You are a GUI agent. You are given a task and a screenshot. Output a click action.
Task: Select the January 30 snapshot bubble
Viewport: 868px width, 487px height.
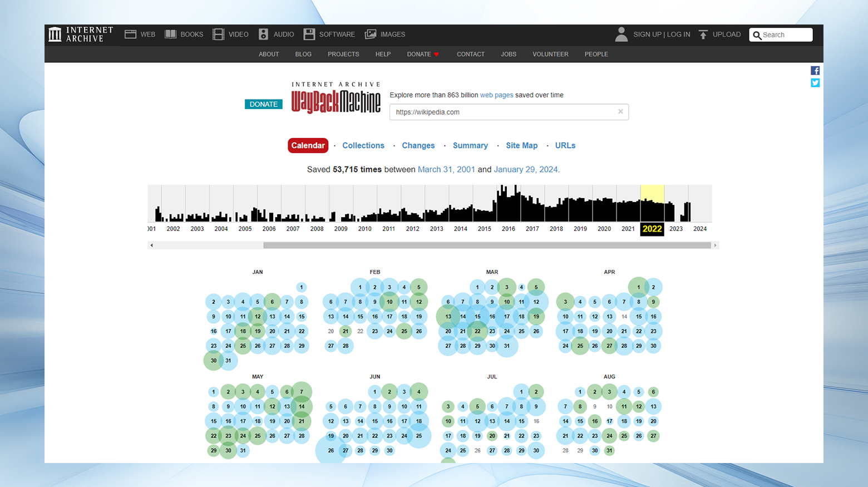pos(214,361)
